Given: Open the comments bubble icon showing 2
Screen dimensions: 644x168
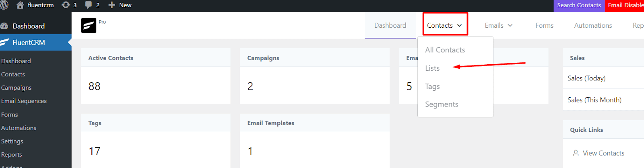Looking at the screenshot, I should [x=89, y=5].
